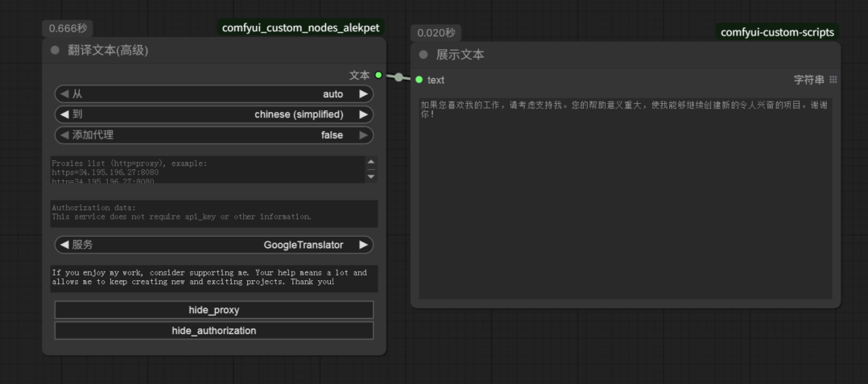Screen dimensions: 868x384
Task: Open the 从 language dropdown showing auto
Action: 213,94
